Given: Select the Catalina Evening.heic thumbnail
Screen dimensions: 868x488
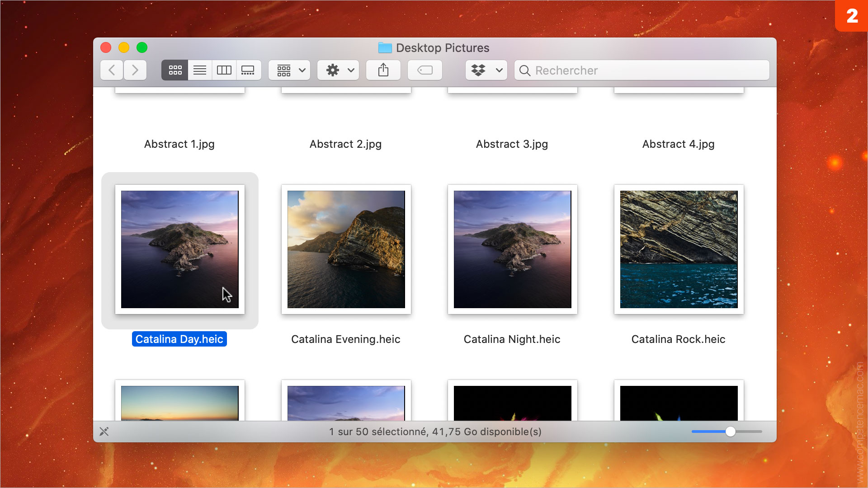Looking at the screenshot, I should (x=346, y=249).
